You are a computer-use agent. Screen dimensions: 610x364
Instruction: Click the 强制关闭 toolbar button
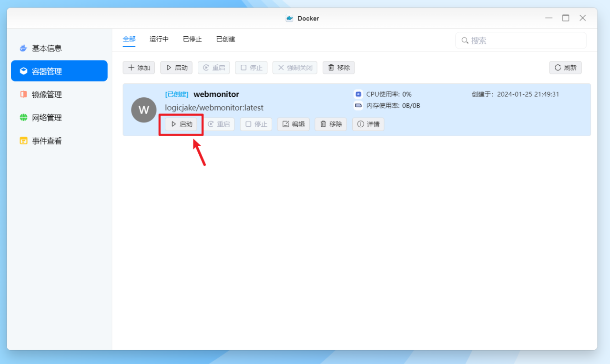pyautogui.click(x=295, y=67)
